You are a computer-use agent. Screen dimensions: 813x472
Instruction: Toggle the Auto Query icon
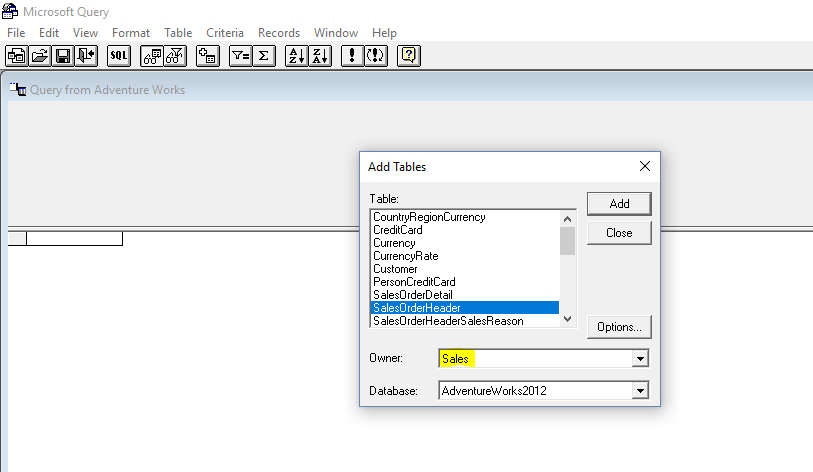(376, 56)
